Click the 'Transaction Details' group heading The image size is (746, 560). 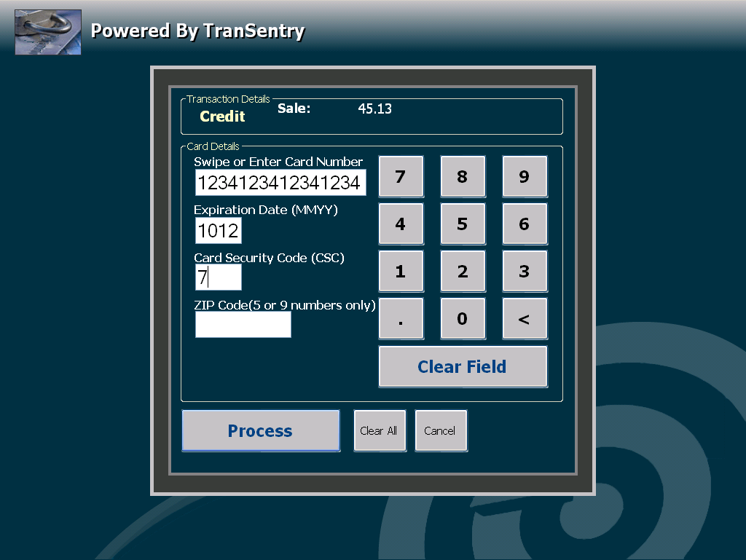coord(228,99)
